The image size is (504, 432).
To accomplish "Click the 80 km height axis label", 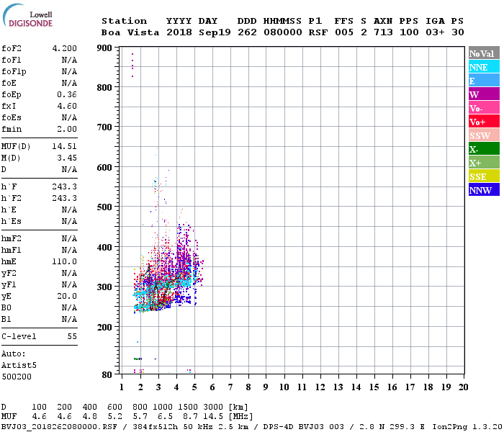I will tap(107, 374).
